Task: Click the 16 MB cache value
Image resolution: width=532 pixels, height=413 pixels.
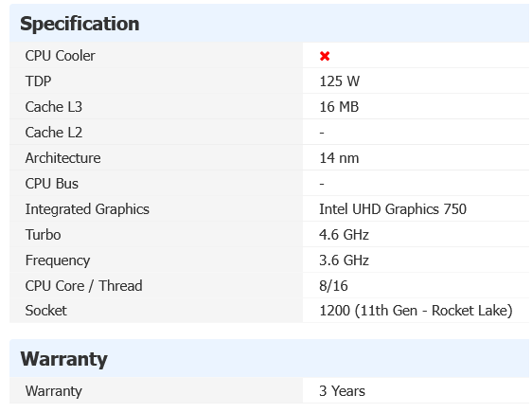Action: point(339,107)
